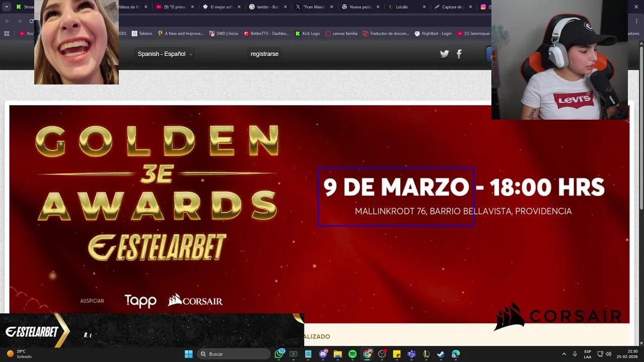
Task: Open the 'BetterTTV - Dashbo...' bookmark
Action: (266, 34)
